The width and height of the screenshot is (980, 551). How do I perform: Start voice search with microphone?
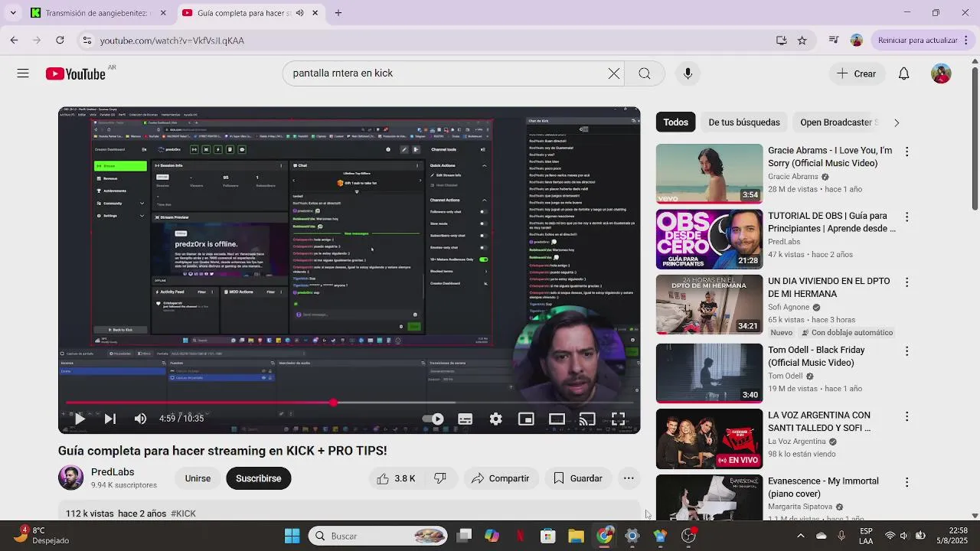point(688,73)
